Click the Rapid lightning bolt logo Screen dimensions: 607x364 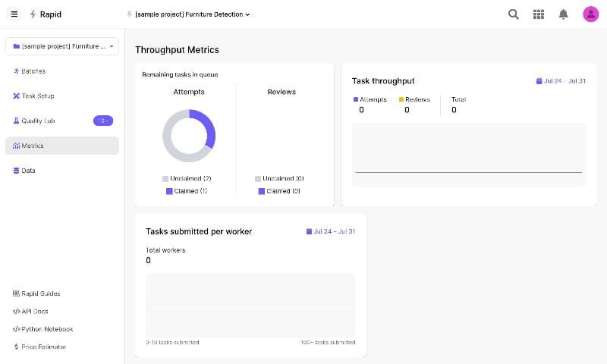click(x=33, y=14)
